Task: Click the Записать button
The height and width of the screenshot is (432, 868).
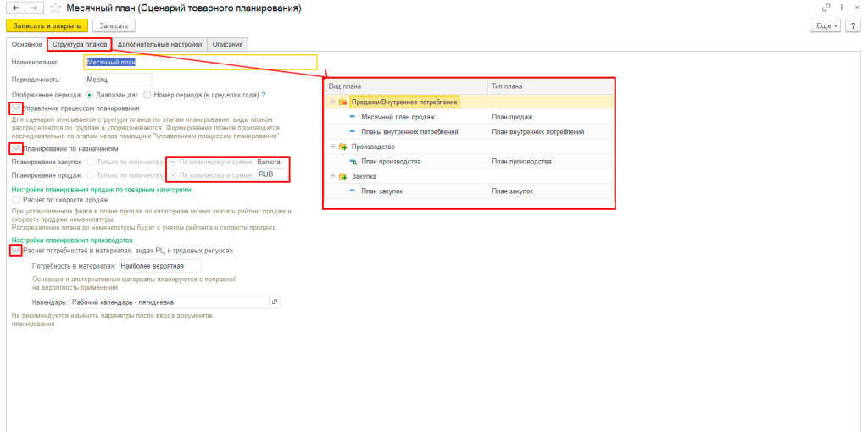Action: click(x=114, y=26)
